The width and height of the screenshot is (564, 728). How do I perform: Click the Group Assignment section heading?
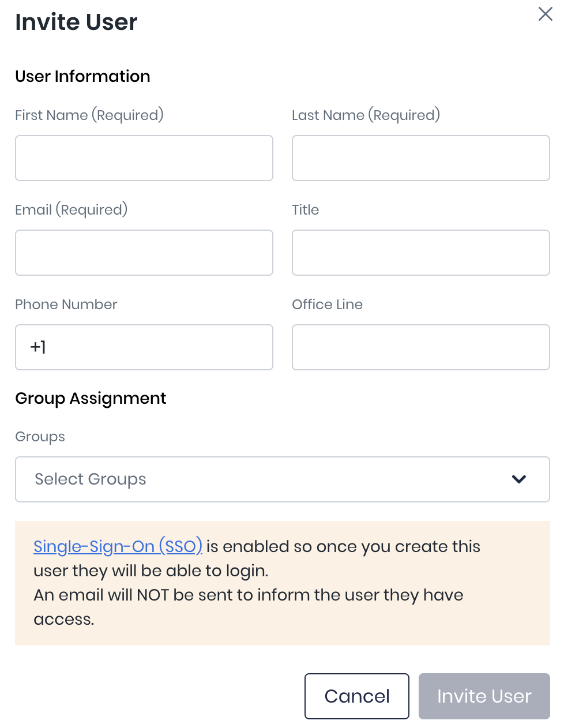click(91, 399)
